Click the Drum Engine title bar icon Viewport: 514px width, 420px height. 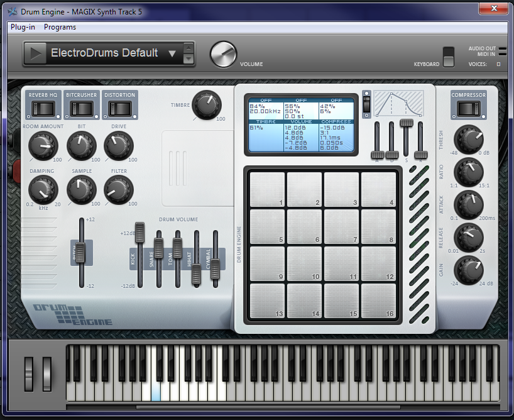(13, 12)
